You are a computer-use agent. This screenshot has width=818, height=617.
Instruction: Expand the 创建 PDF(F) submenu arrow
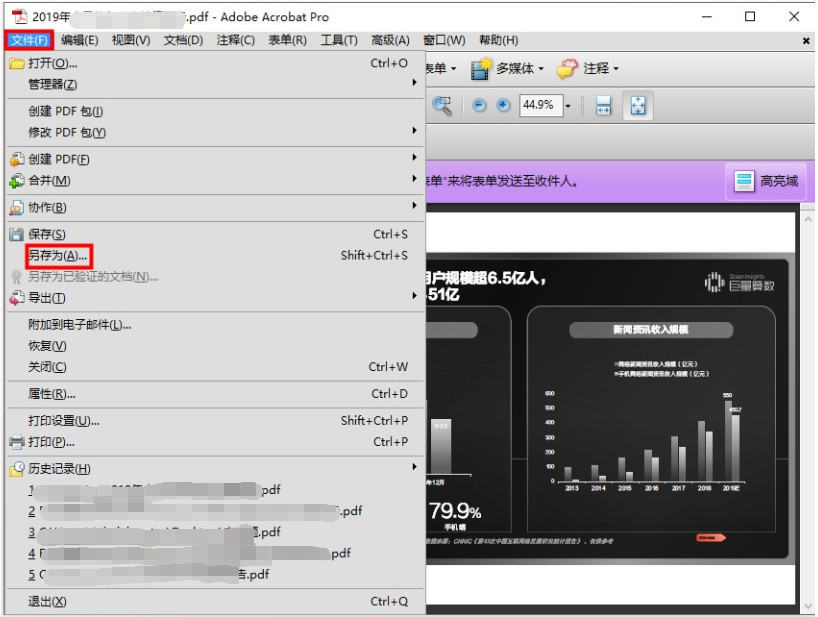(414, 157)
